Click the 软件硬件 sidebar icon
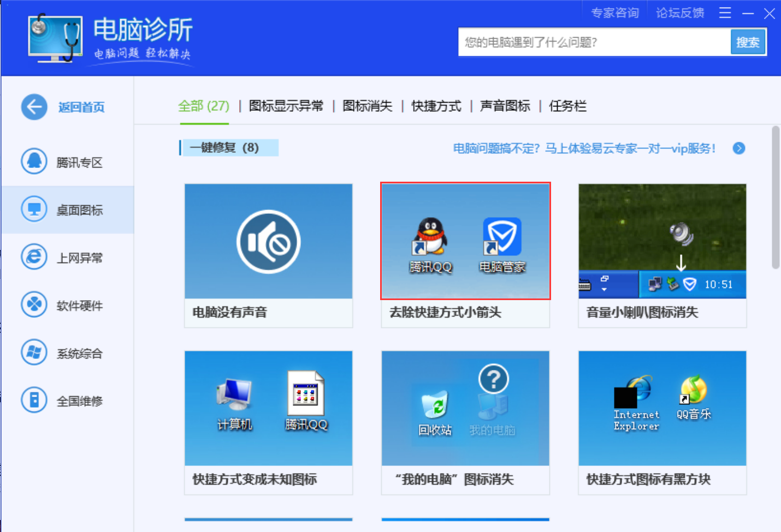The image size is (781, 532). pos(34,305)
